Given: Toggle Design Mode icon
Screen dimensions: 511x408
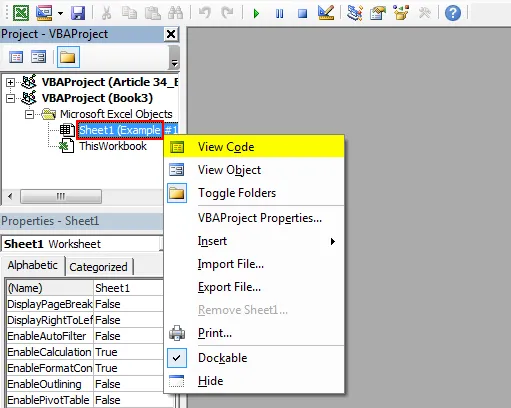Looking at the screenshot, I should coord(326,13).
